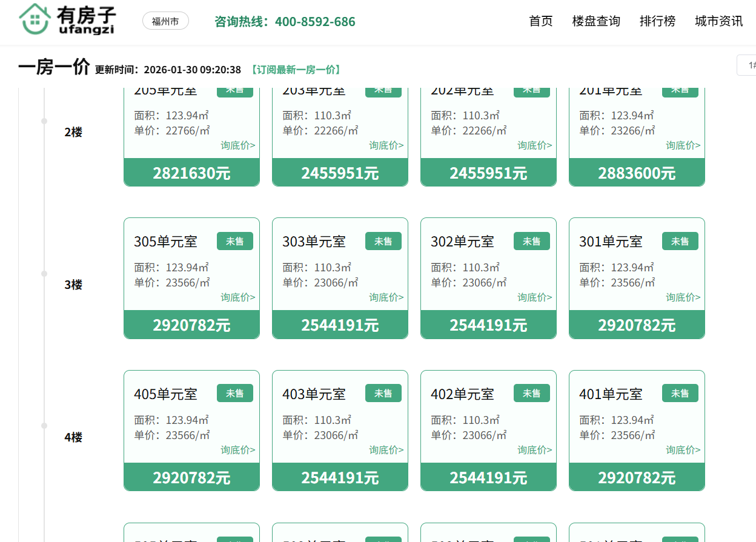Click the 订阅最新一房一价 link

[x=295, y=70]
